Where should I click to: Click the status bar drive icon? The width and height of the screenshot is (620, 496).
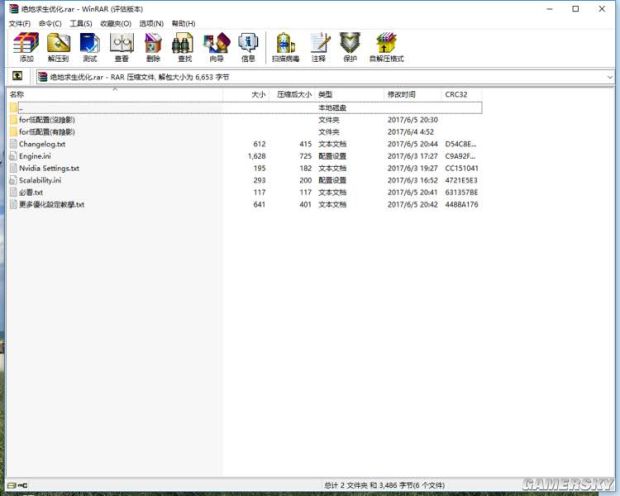point(12,485)
